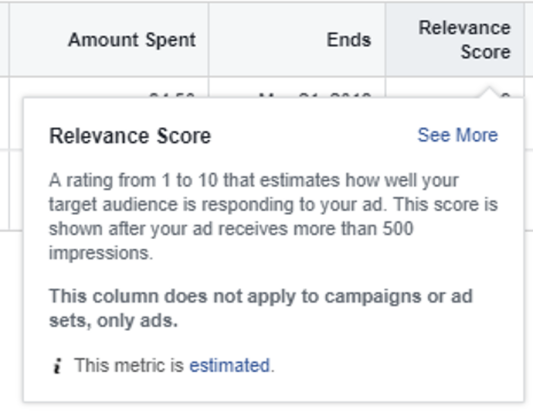Select the partly hidden Amount Spent value cell
This screenshot has width=533, height=420.
pyautogui.click(x=109, y=88)
